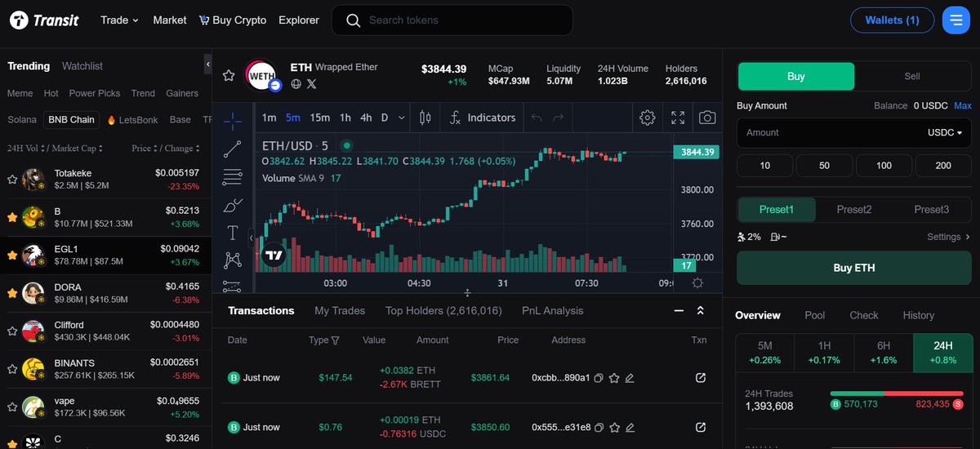Open the My Trades tab
This screenshot has height=449, width=980.
point(340,311)
